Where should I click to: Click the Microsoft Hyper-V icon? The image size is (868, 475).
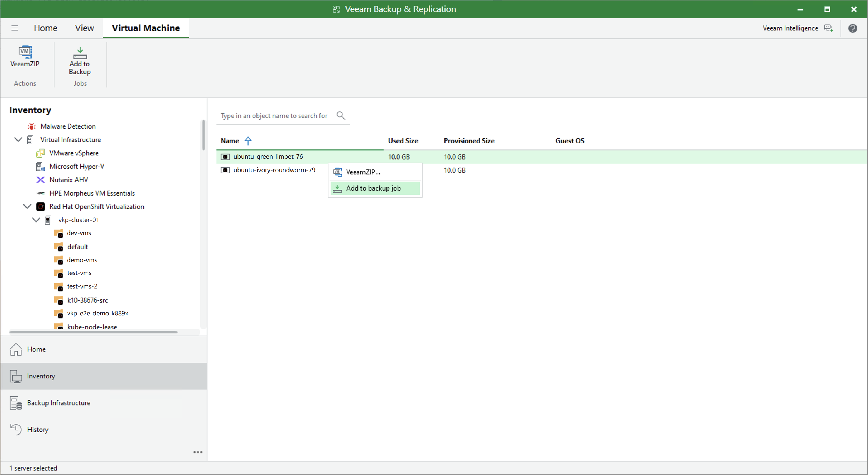40,167
